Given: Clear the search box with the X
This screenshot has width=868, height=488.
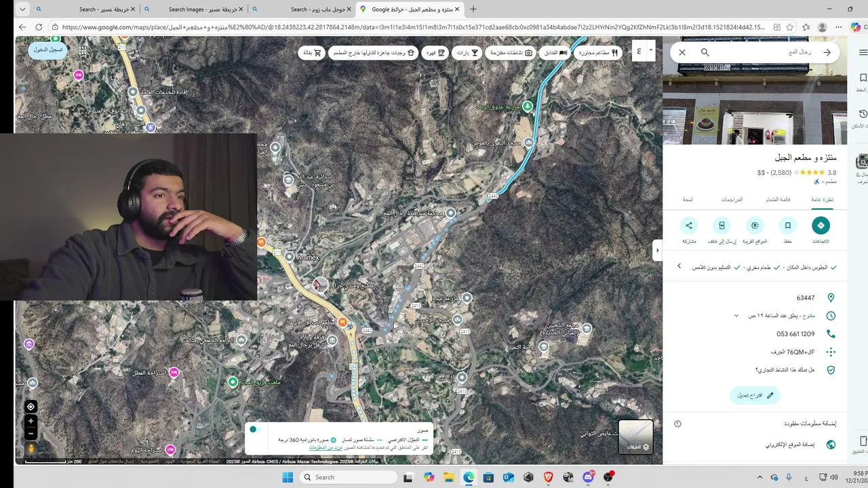Looking at the screenshot, I should click(x=682, y=52).
